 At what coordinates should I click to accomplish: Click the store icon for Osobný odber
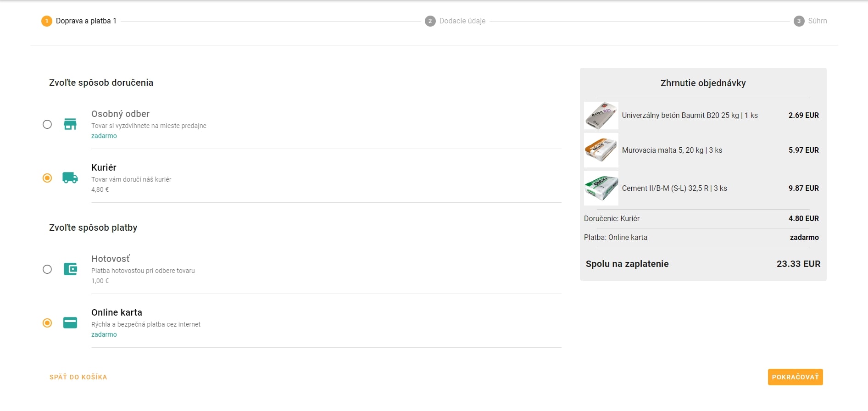point(70,124)
